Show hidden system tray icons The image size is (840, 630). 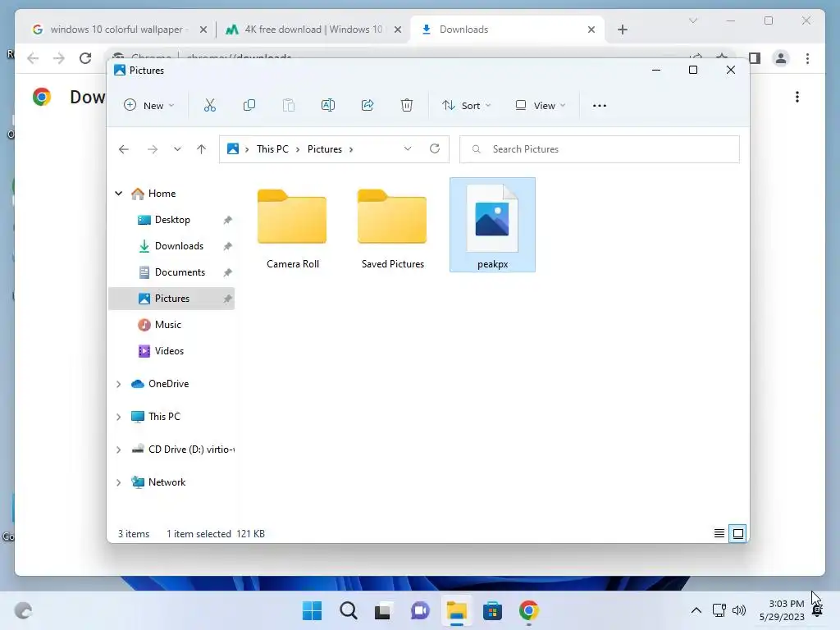coord(696,609)
